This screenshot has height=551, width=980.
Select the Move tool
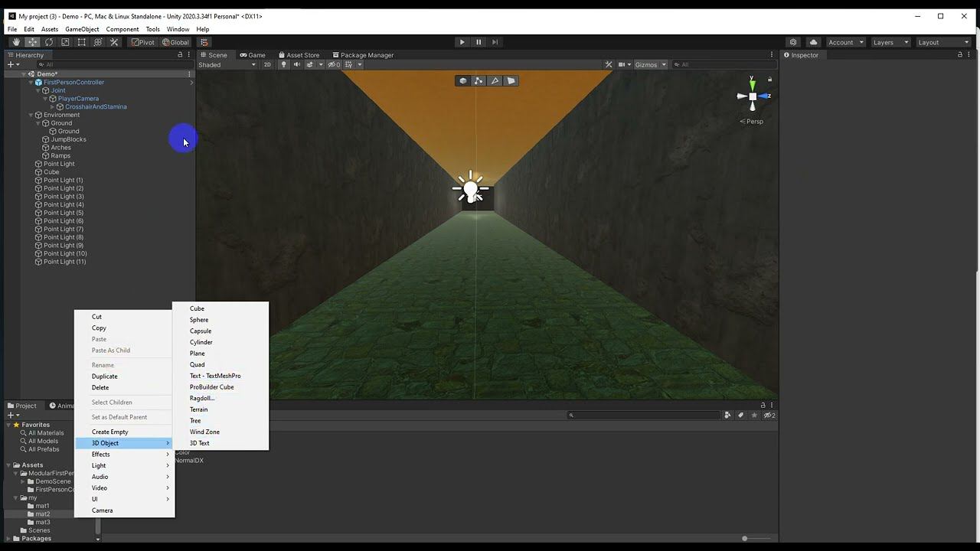[x=32, y=42]
